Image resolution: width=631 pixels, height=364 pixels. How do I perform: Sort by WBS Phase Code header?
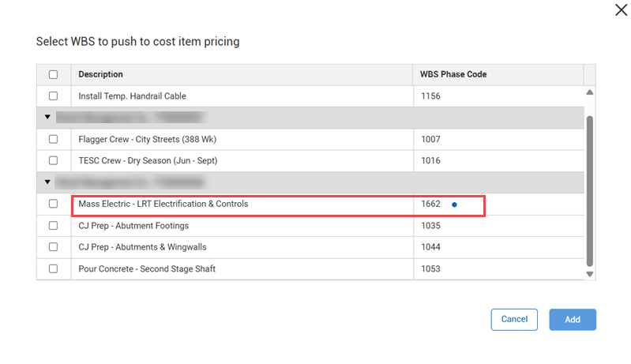coord(453,75)
